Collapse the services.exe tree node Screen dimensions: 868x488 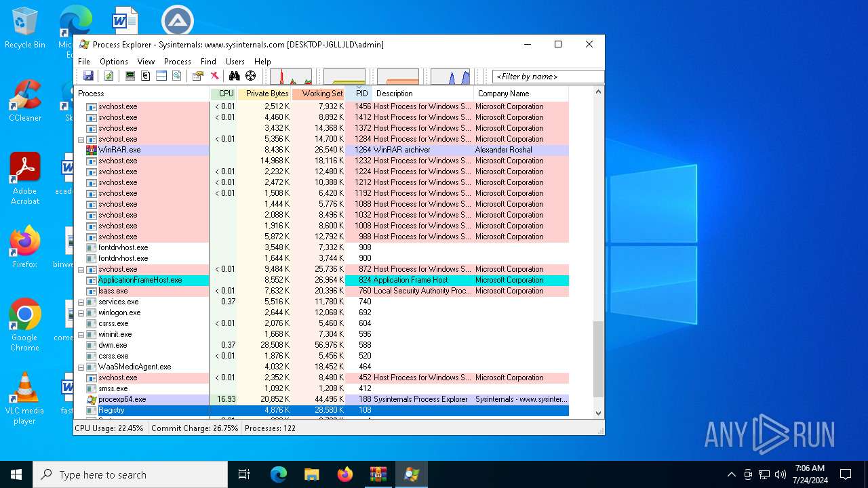click(x=81, y=302)
